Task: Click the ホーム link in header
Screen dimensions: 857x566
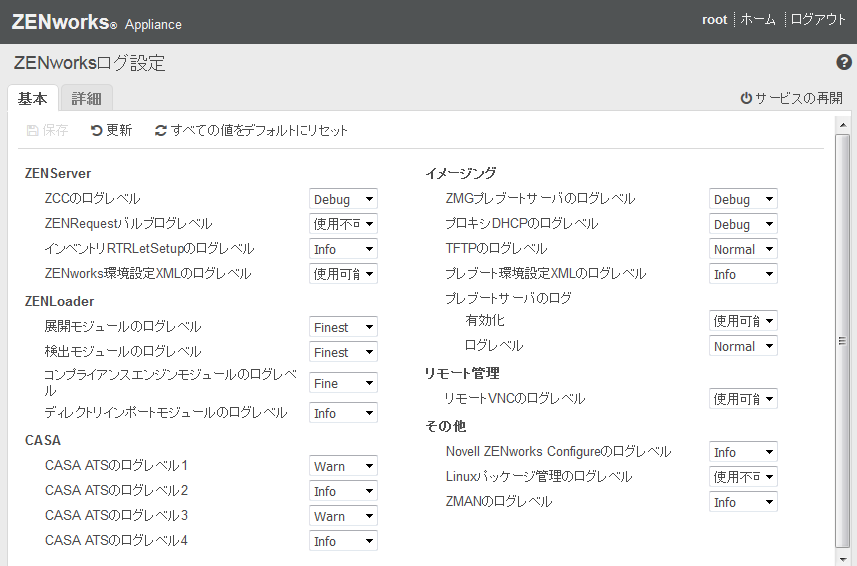Action: (x=758, y=19)
